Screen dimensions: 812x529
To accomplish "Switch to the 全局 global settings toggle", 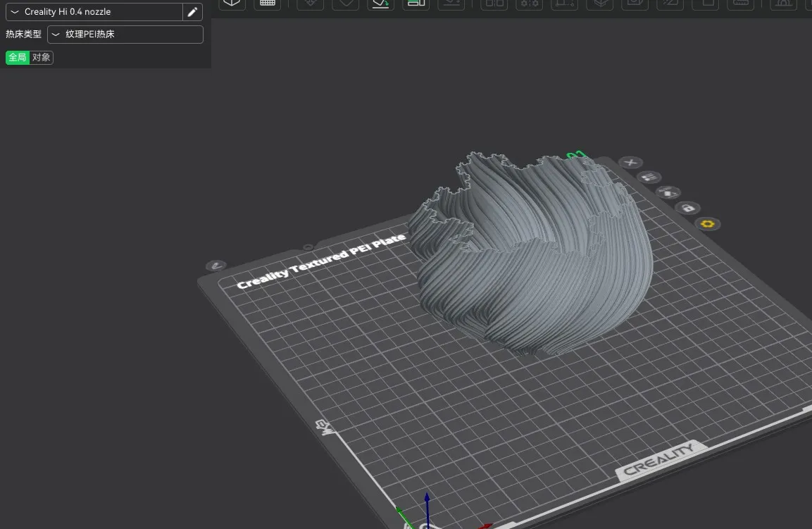I will (18, 58).
